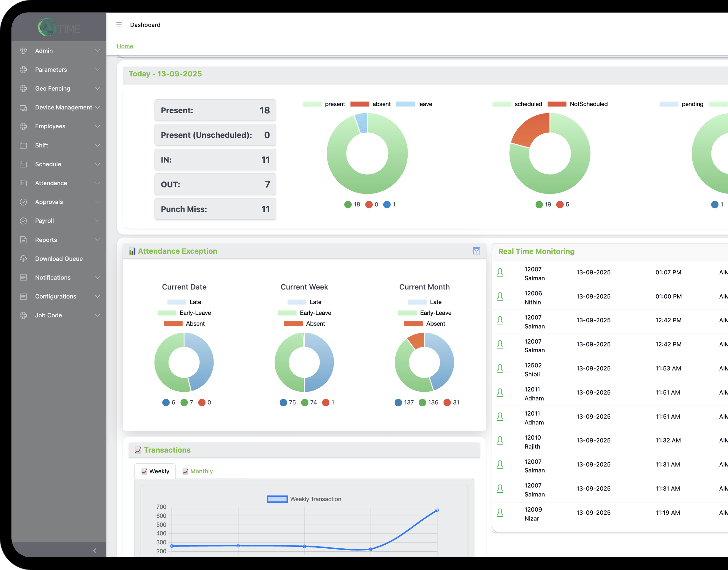Viewport: 728px width, 570px height.
Task: Click the Attendance Exception filter icon
Action: coord(476,251)
